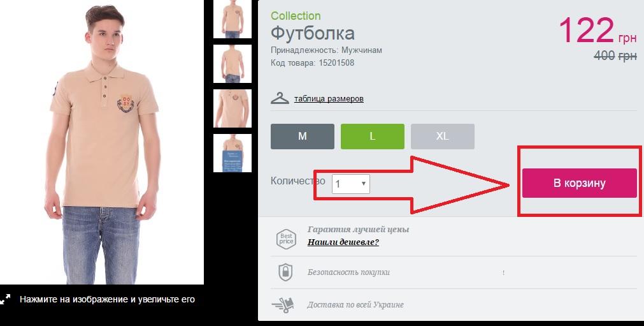Select size M

303,137
